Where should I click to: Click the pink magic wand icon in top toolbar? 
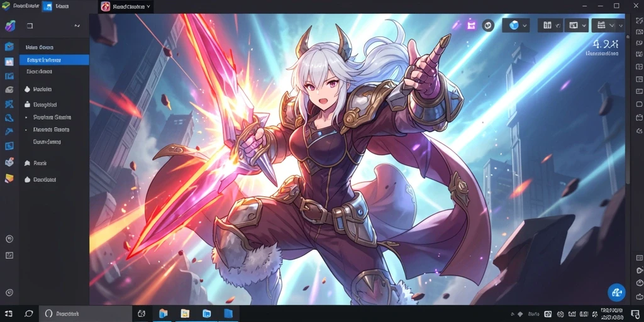point(457,25)
